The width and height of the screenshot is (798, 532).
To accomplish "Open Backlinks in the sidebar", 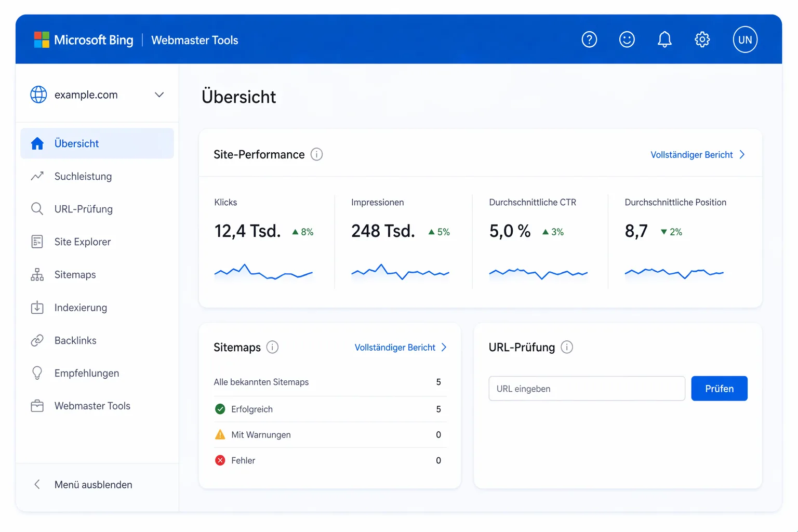I will pyautogui.click(x=97, y=340).
